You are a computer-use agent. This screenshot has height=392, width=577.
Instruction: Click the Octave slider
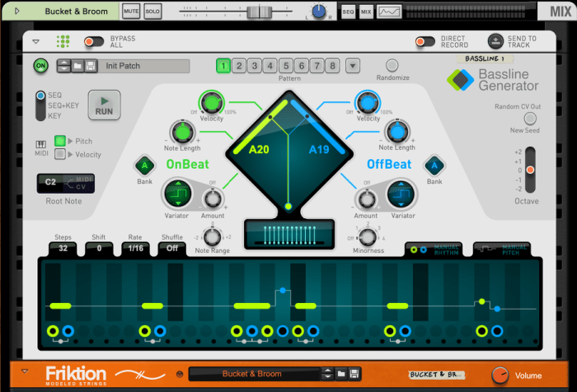531,170
